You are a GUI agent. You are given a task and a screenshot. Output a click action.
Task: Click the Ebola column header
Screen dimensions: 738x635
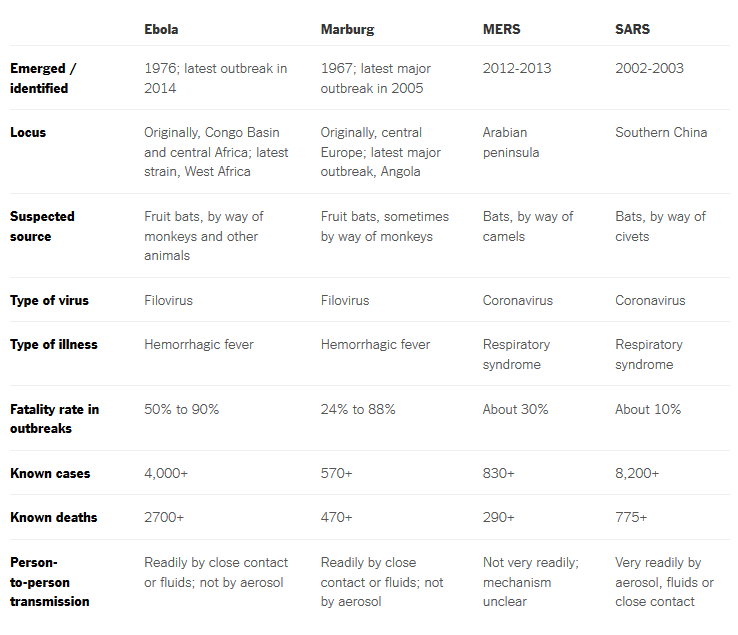pos(161,29)
